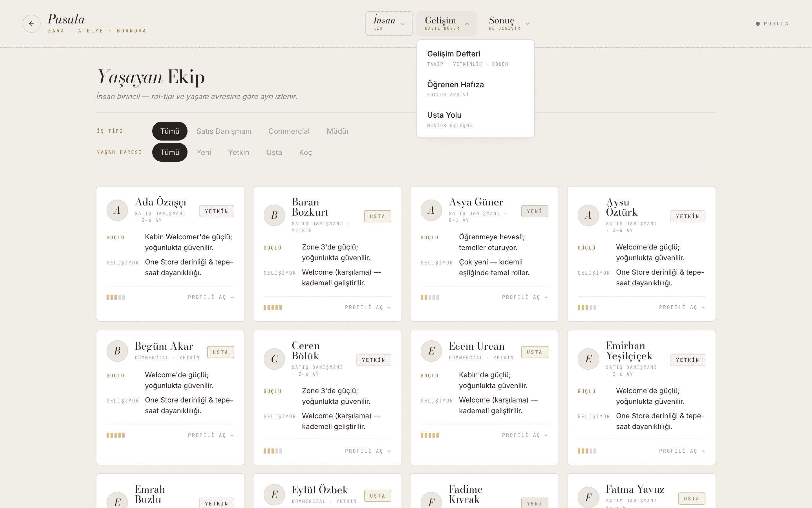Click the Yetkin badge on Ada Özaşçı

[217, 211]
